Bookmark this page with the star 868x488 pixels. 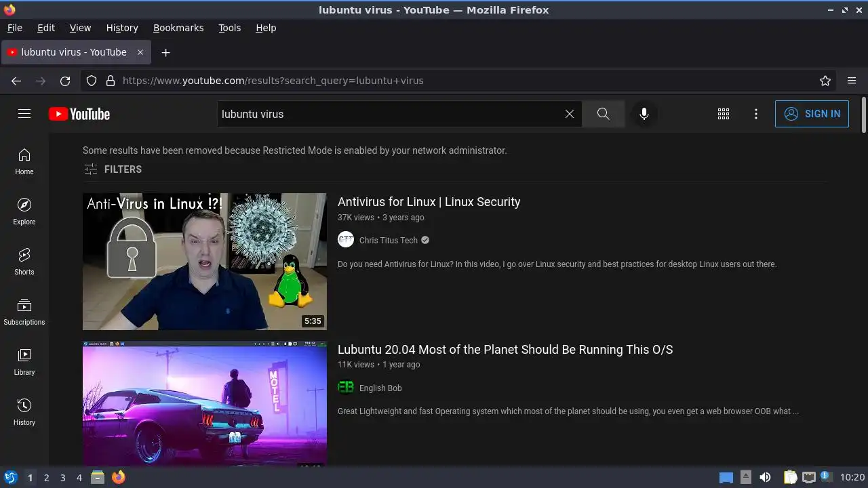(x=825, y=81)
